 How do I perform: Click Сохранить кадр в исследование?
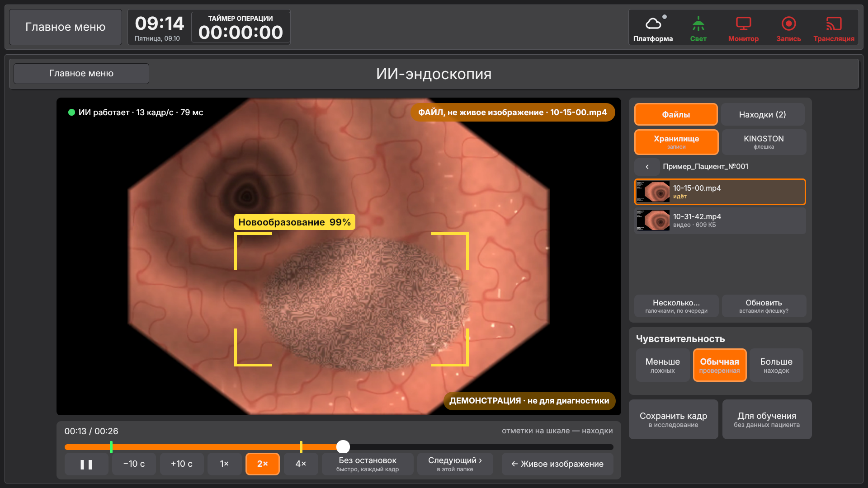point(673,419)
